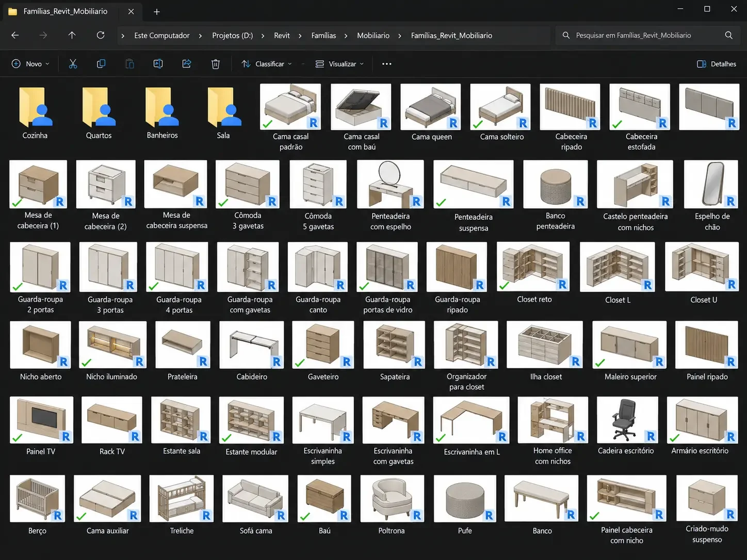Click the Cut scissors icon
This screenshot has height=560, width=747.
(x=73, y=64)
